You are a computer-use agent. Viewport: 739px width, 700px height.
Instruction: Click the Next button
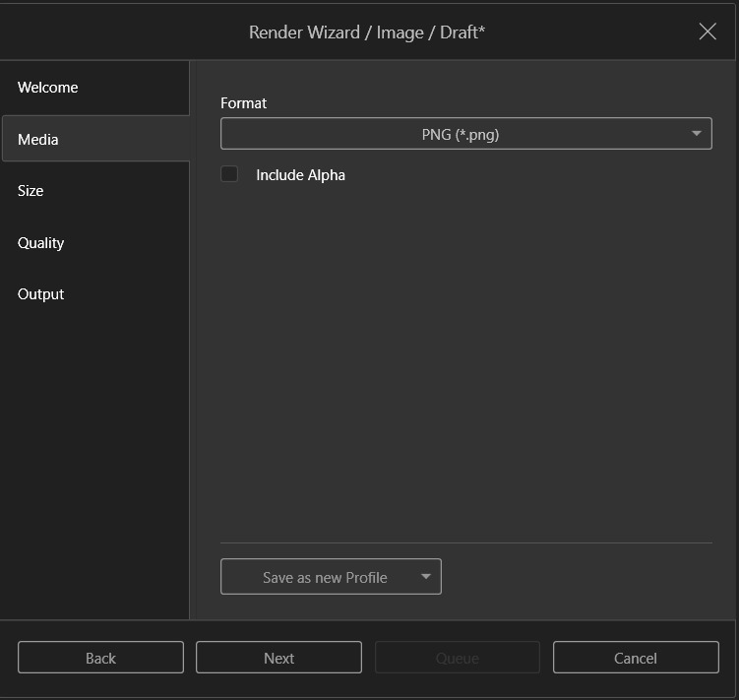click(279, 658)
